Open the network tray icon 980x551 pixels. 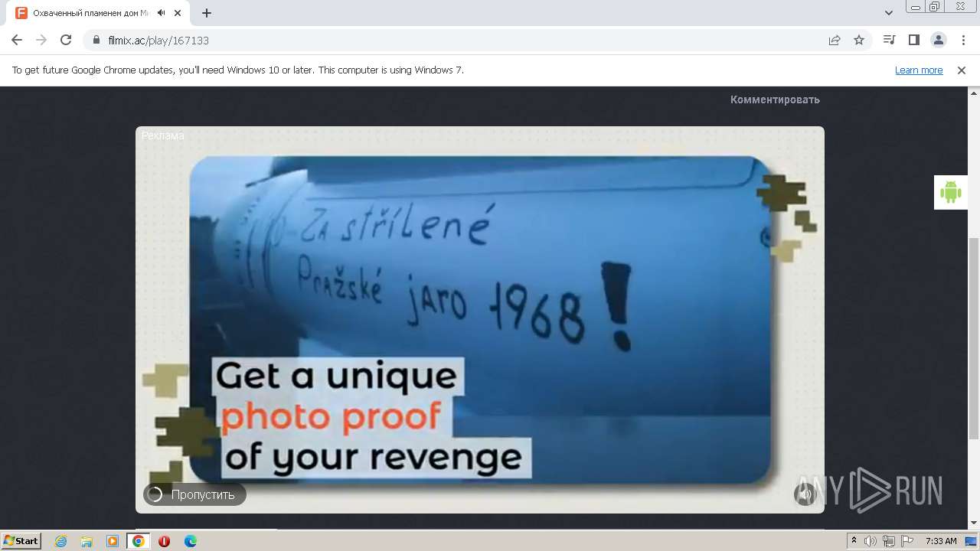tap(889, 540)
